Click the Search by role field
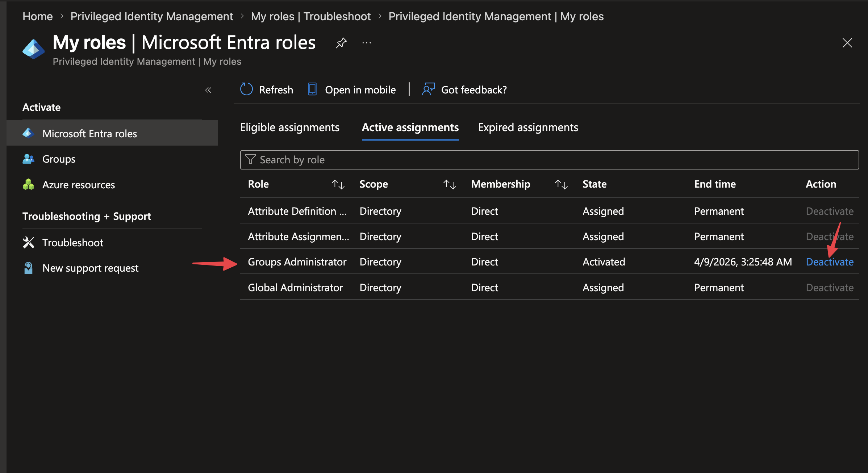Screen dimensions: 868x473 550,160
